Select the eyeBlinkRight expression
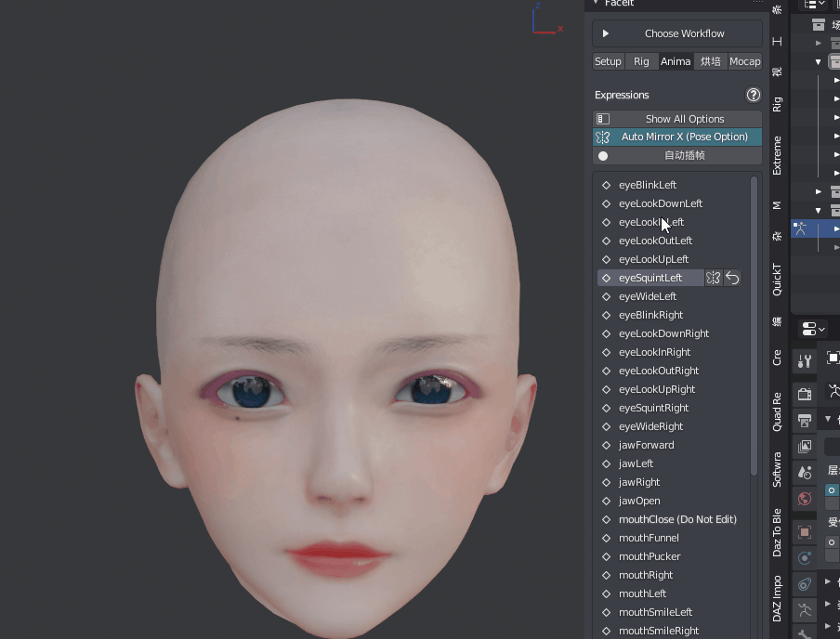840x639 pixels. (x=650, y=315)
